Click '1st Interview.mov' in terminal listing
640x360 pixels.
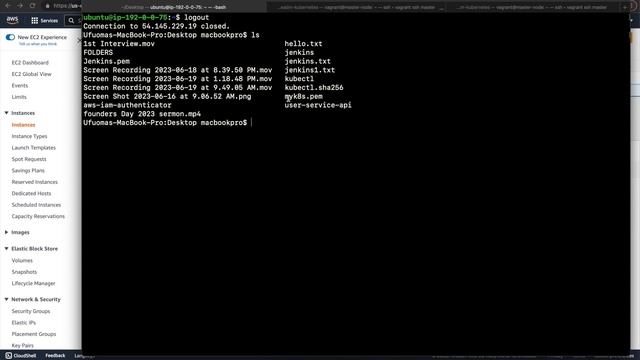click(119, 44)
